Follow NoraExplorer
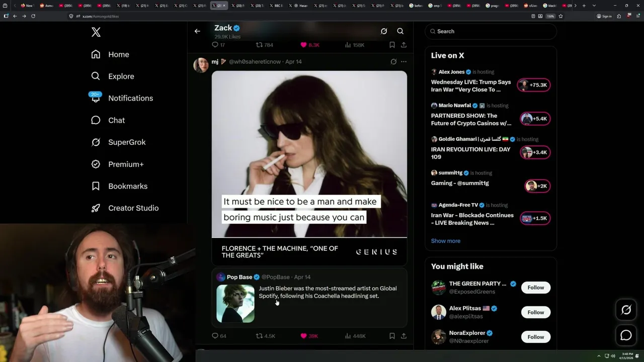644x362 pixels. (536, 337)
